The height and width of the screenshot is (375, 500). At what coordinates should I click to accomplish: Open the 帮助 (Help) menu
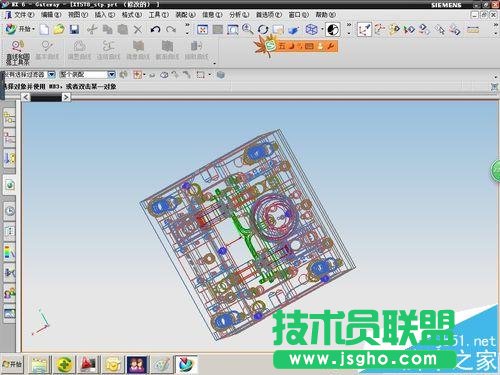pyautogui.click(x=325, y=15)
